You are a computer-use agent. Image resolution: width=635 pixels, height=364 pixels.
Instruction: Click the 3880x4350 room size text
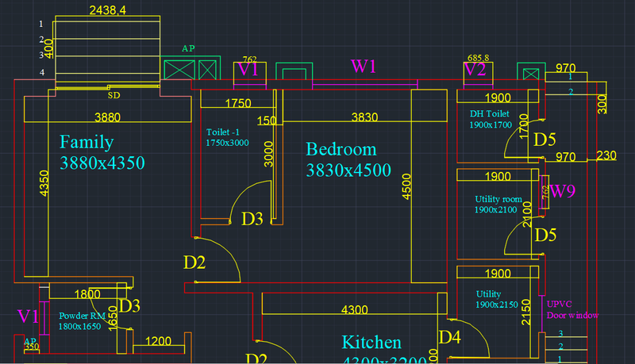click(102, 163)
